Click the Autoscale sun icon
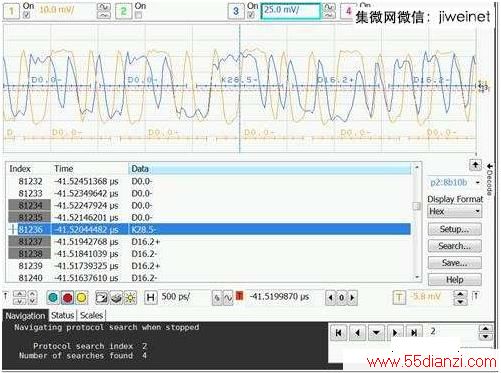 pos(130,297)
